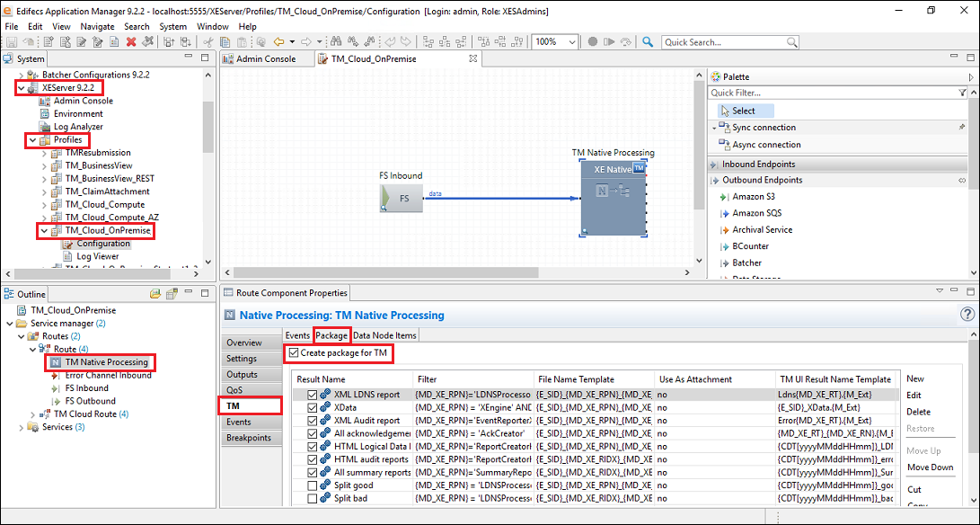Viewport: 980px width, 525px height.
Task: Expand the Inbound Endpoints palette group
Action: (x=838, y=164)
